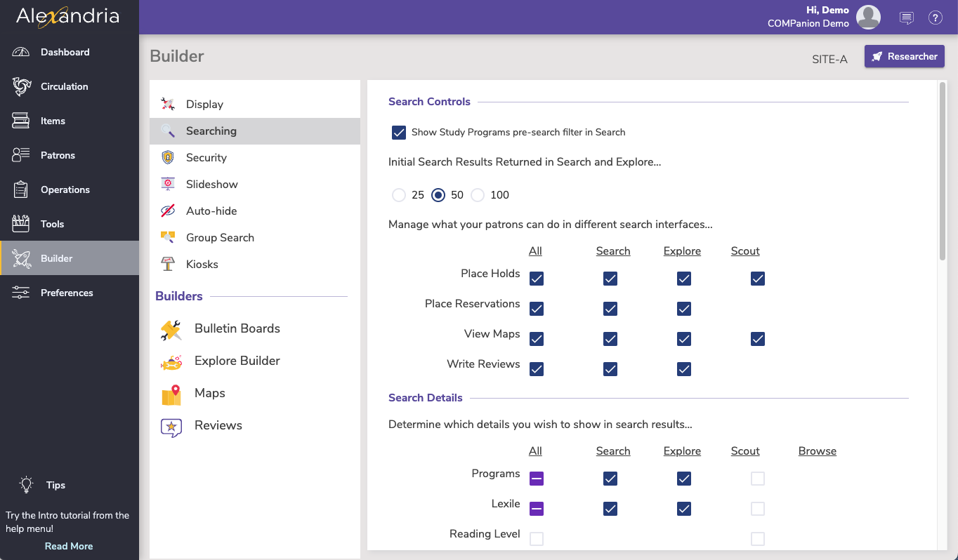Open the Tools toolbox icon
Image resolution: width=958 pixels, height=560 pixels.
pos(21,224)
